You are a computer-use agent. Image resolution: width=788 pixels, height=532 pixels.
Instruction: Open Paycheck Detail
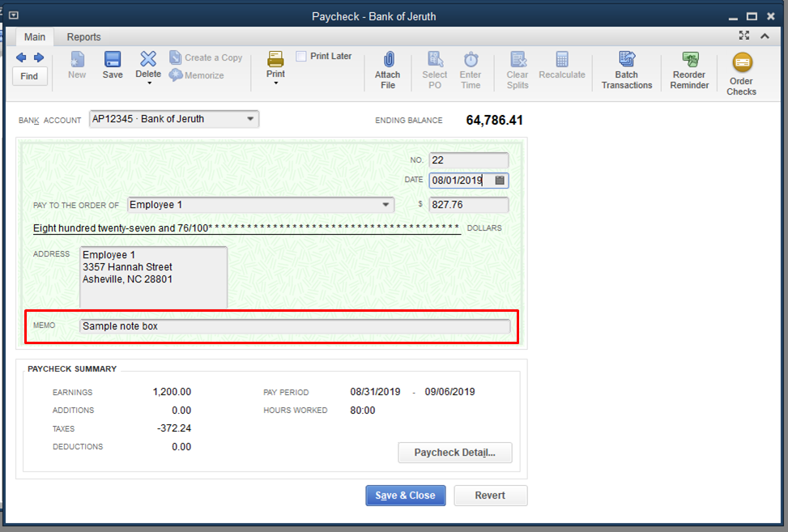tap(455, 453)
